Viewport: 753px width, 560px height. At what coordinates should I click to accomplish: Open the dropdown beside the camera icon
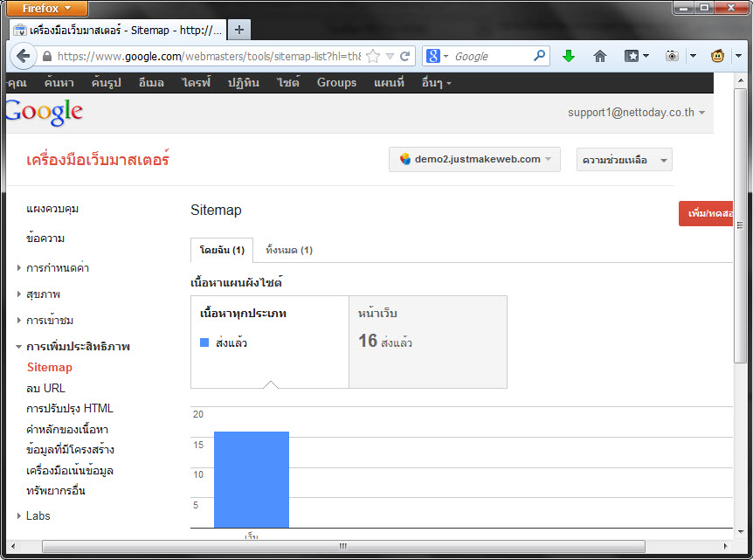click(693, 56)
